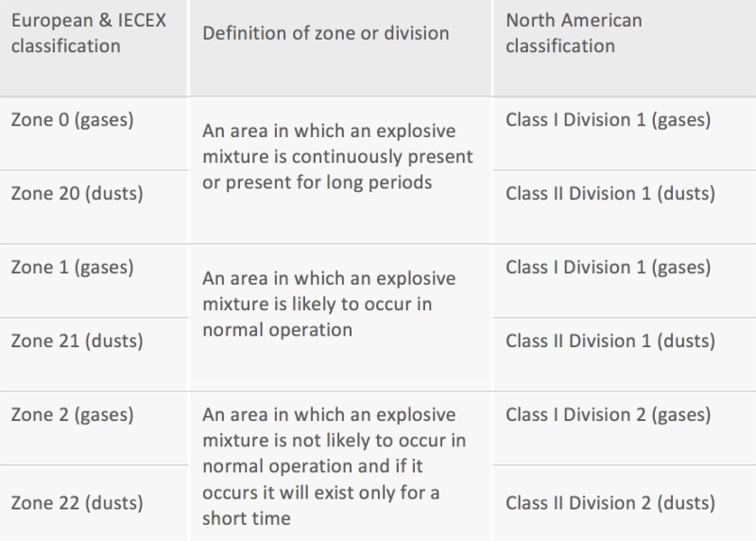The height and width of the screenshot is (541, 756).
Task: Click the 'not likely to occur' definition text
Action: (334, 441)
